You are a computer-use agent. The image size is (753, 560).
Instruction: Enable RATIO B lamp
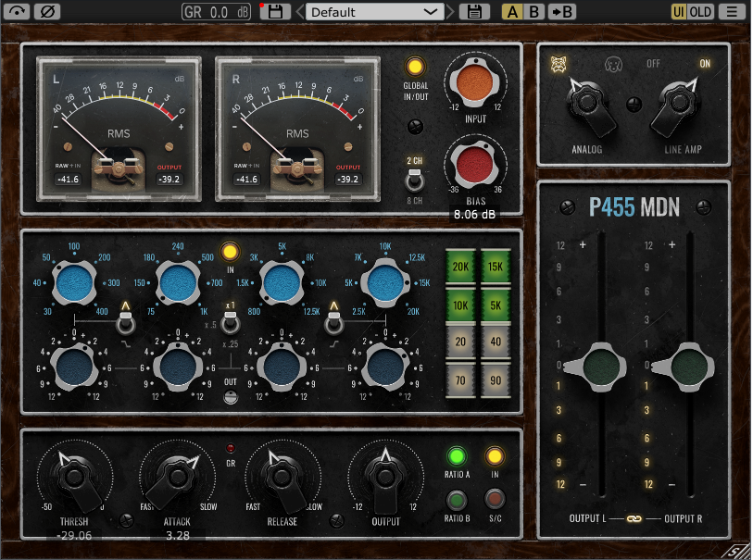click(457, 501)
